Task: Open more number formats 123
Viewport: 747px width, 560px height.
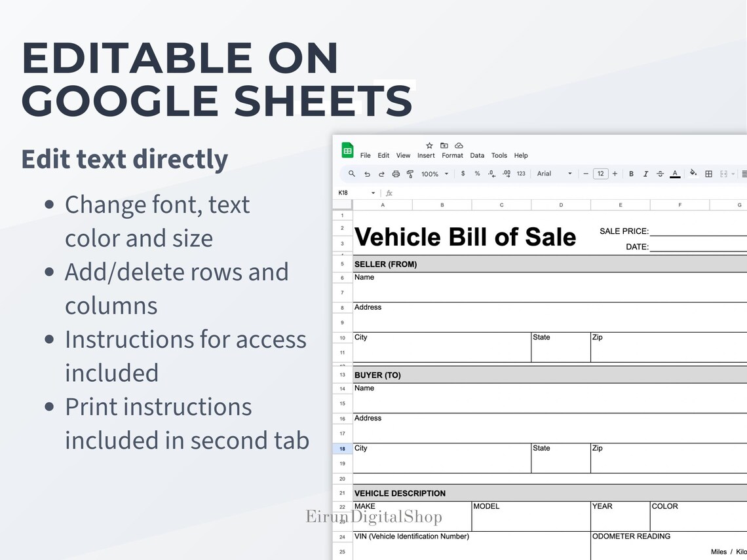Action: click(x=521, y=174)
